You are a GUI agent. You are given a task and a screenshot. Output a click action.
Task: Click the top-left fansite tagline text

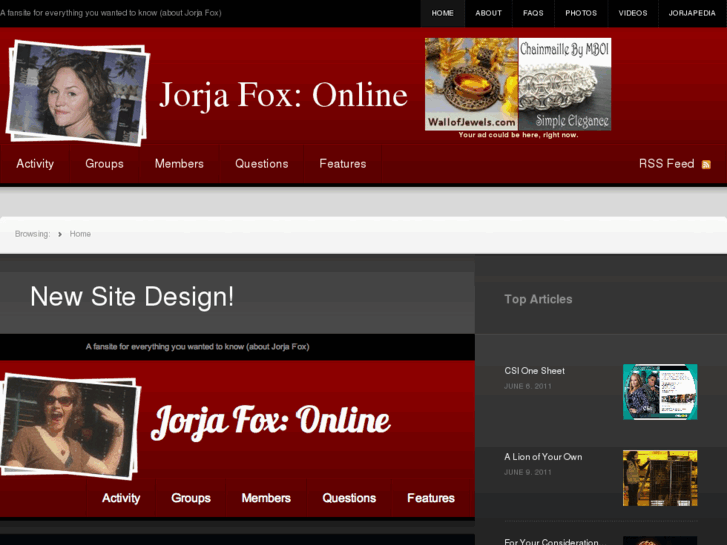(110, 13)
